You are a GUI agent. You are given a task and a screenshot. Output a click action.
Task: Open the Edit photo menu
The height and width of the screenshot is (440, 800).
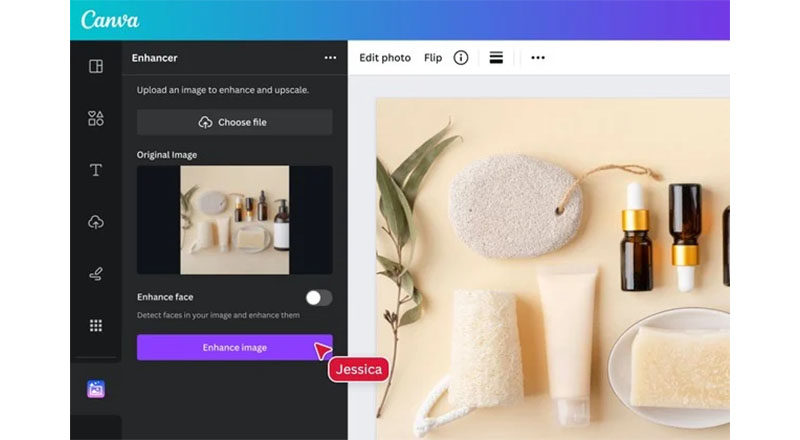[385, 58]
